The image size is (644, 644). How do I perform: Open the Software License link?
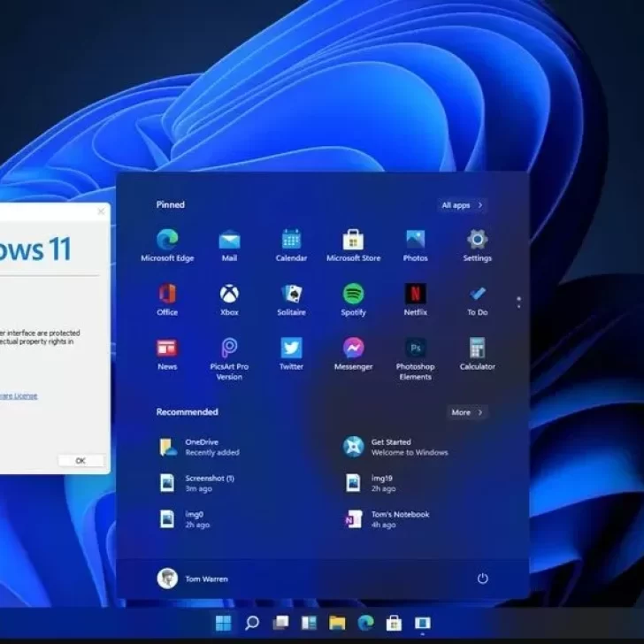click(x=18, y=395)
